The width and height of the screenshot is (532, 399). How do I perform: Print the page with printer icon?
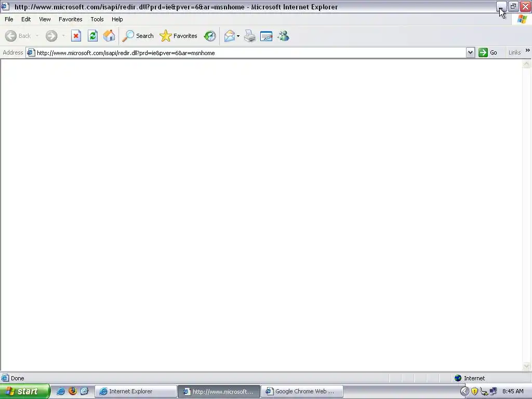click(250, 36)
